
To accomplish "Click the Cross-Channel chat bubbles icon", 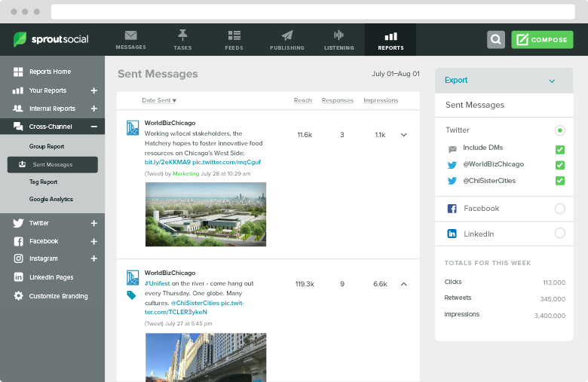I will click(x=18, y=127).
